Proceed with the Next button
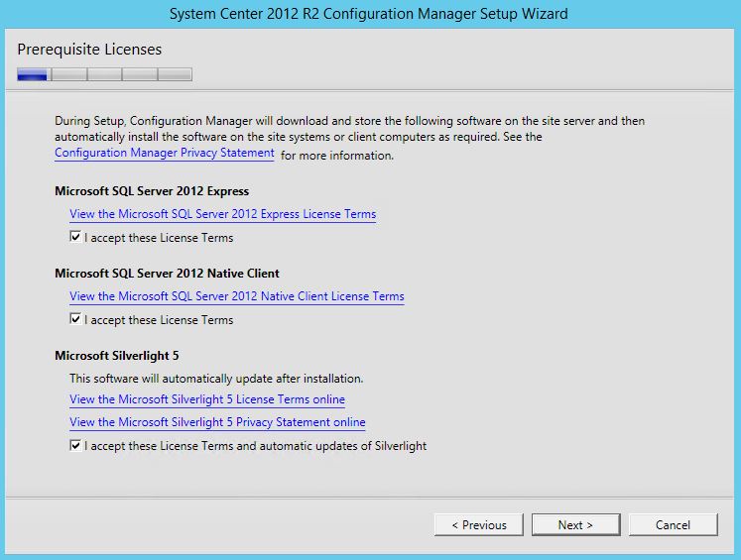The height and width of the screenshot is (560, 741). click(x=575, y=525)
